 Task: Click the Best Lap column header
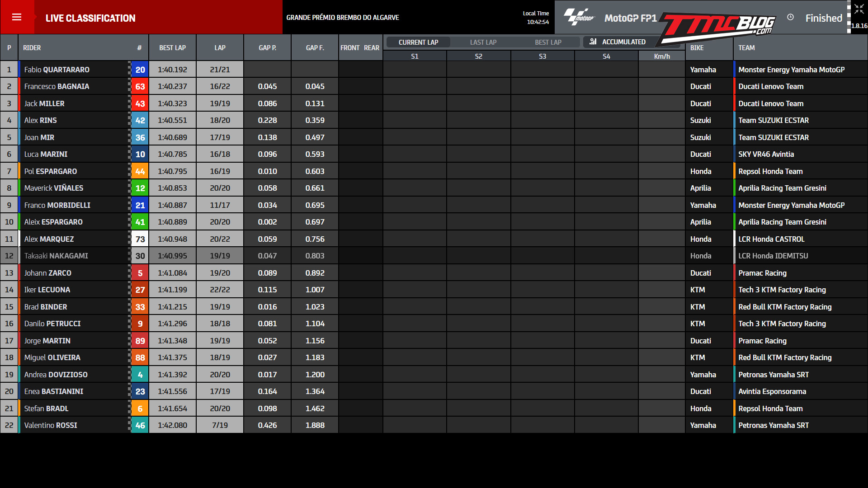(x=172, y=47)
